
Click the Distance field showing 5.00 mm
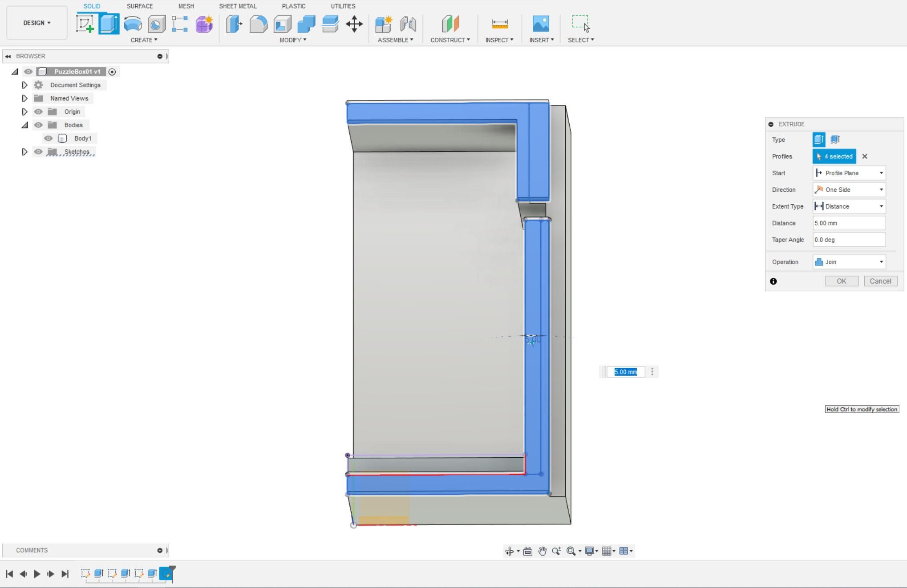(848, 223)
